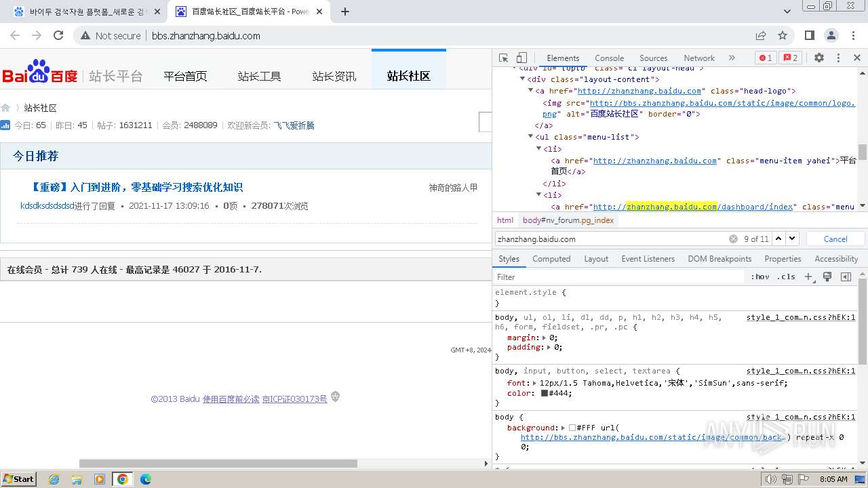868x488 pixels.
Task: Toggle the :hov element state panel
Action: click(x=760, y=277)
